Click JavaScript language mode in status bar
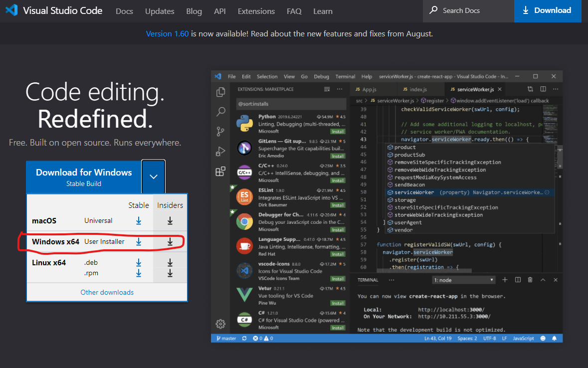Image resolution: width=588 pixels, height=368 pixels. (x=523, y=339)
